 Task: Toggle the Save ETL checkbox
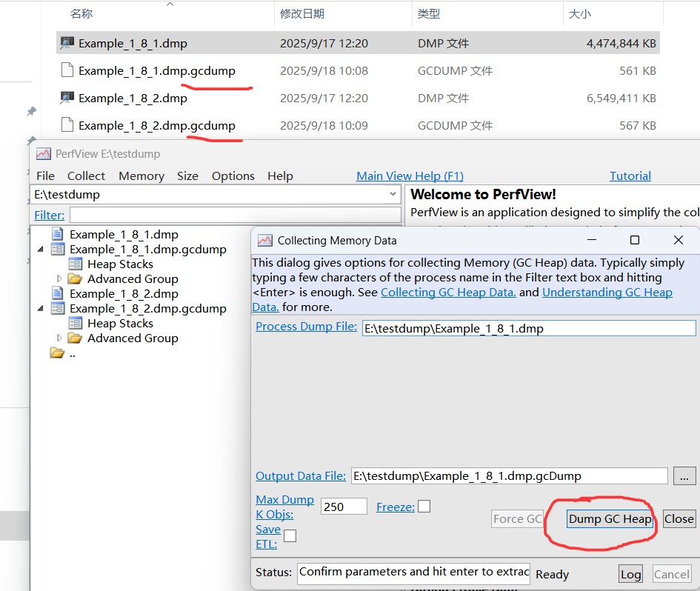point(290,535)
